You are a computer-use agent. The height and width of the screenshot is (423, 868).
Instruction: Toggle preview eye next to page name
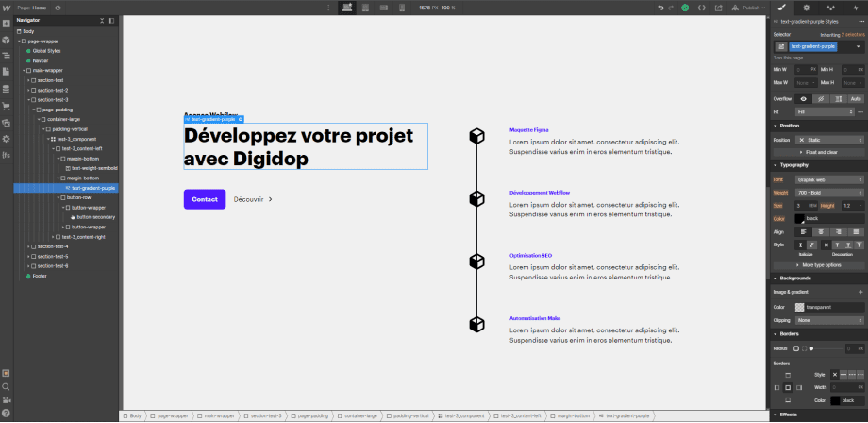[x=58, y=8]
